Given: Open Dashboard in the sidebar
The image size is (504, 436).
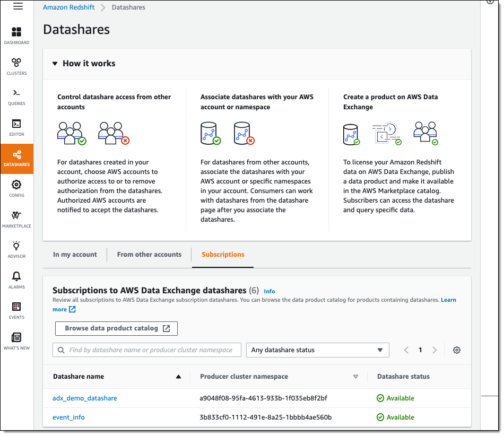Looking at the screenshot, I should 17,36.
